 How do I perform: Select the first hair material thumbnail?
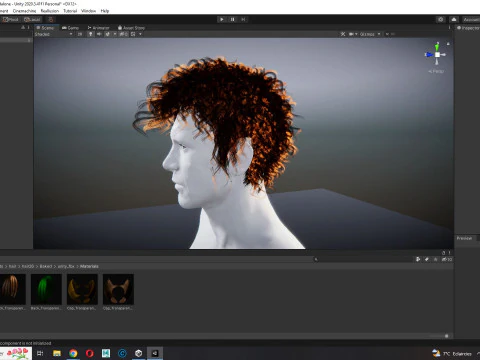(x=13, y=289)
